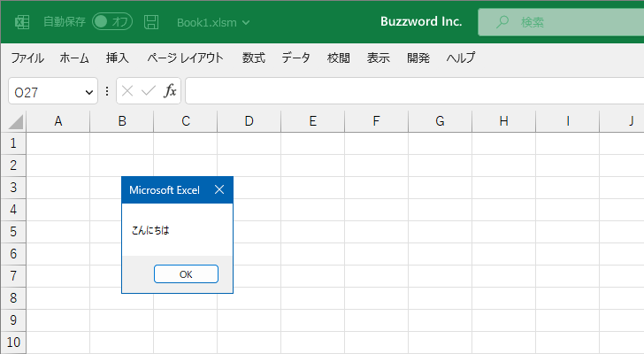Switch to the 挿入 ribbon tab

pos(118,58)
